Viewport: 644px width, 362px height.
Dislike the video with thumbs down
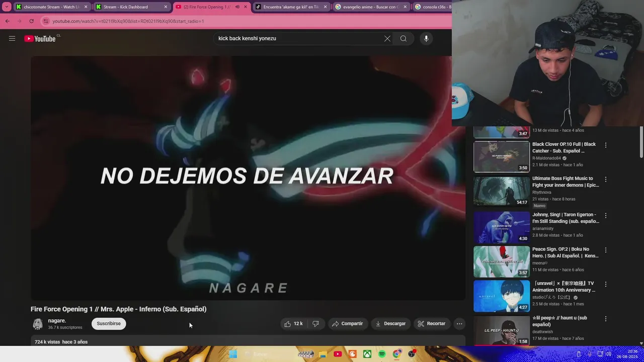click(x=316, y=324)
